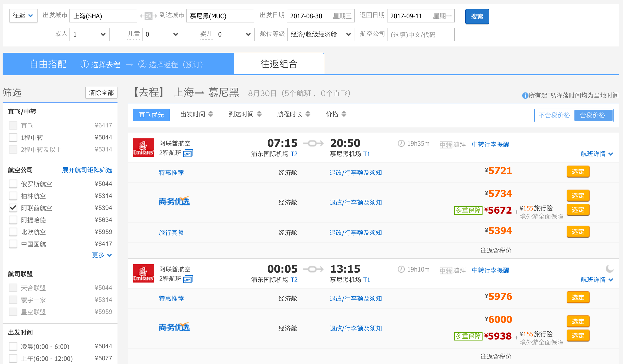Switch to the 往返组合 tab

279,64
